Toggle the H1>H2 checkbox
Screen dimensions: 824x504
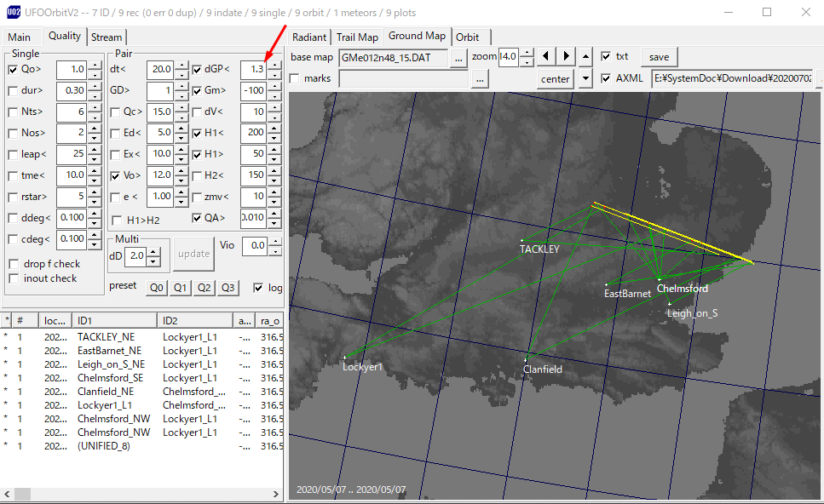click(x=117, y=219)
